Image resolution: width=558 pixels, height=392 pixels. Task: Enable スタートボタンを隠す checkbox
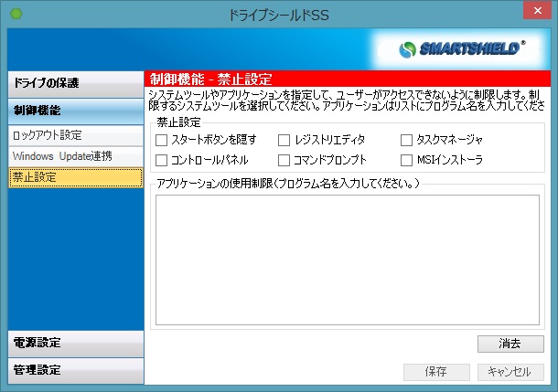pyautogui.click(x=162, y=140)
